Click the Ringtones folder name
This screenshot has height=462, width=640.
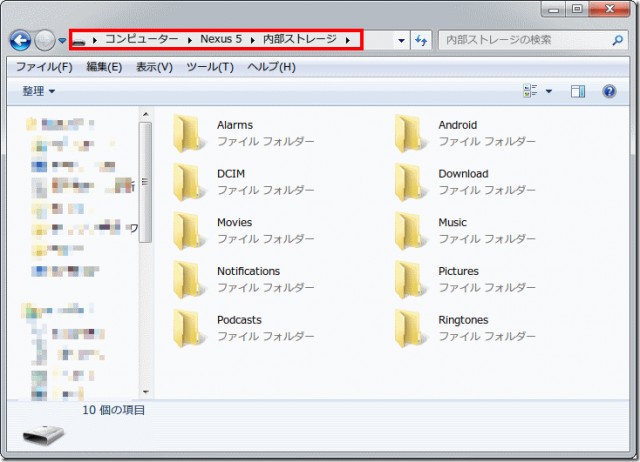pyautogui.click(x=463, y=320)
